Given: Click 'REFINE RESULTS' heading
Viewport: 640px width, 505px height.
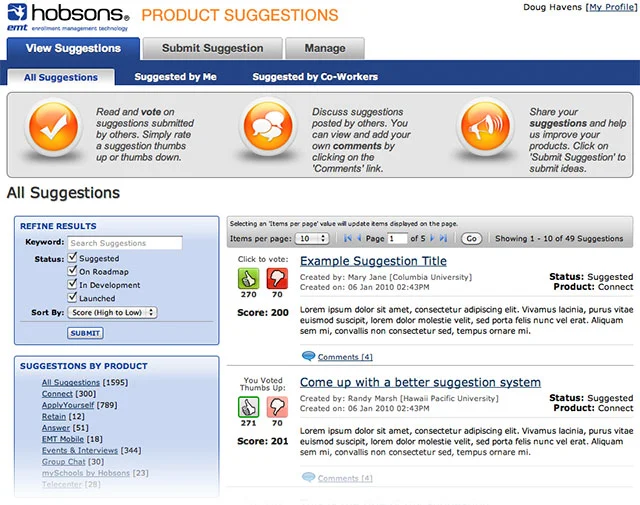Looking at the screenshot, I should click(x=58, y=226).
